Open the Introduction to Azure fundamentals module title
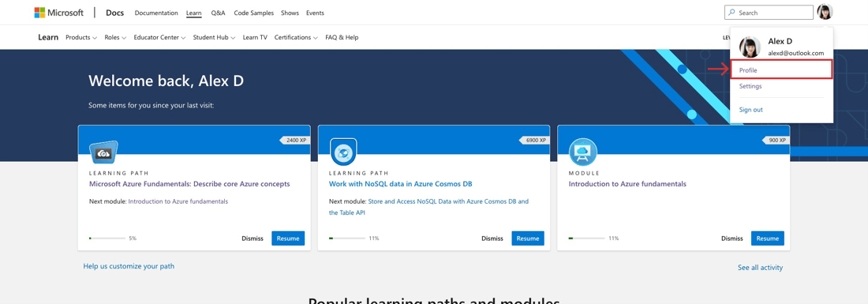Image resolution: width=868 pixels, height=304 pixels. point(627,184)
